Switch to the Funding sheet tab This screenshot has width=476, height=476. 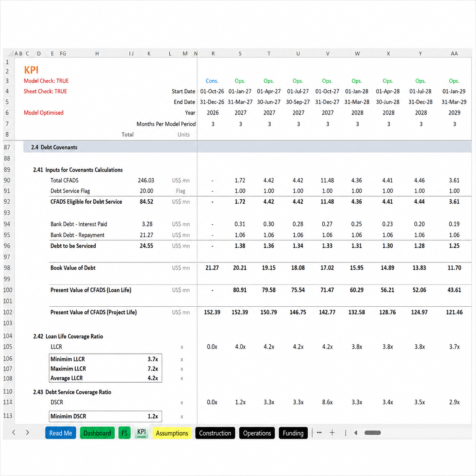293,433
